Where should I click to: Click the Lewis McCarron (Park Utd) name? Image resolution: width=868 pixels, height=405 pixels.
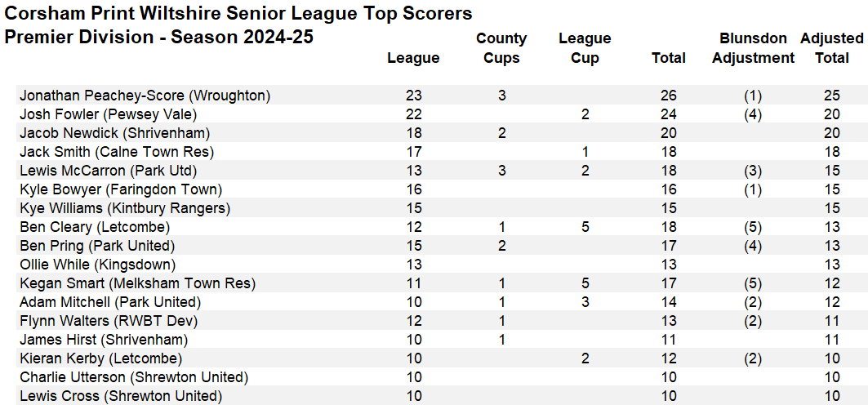pos(108,171)
